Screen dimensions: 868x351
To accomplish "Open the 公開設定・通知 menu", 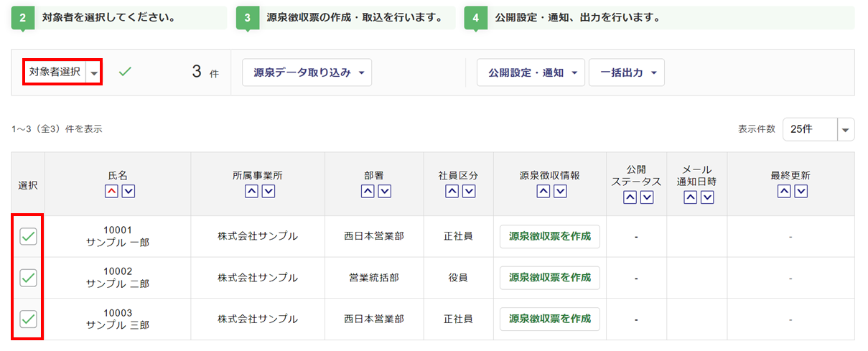I will pos(531,72).
